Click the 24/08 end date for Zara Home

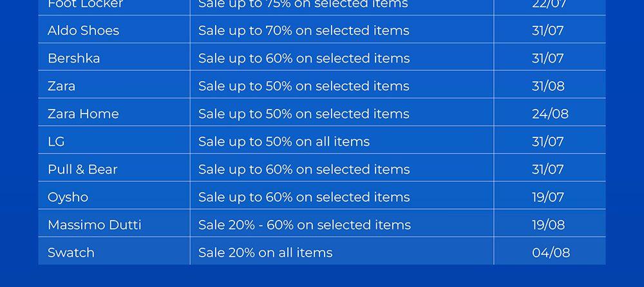pos(550,114)
